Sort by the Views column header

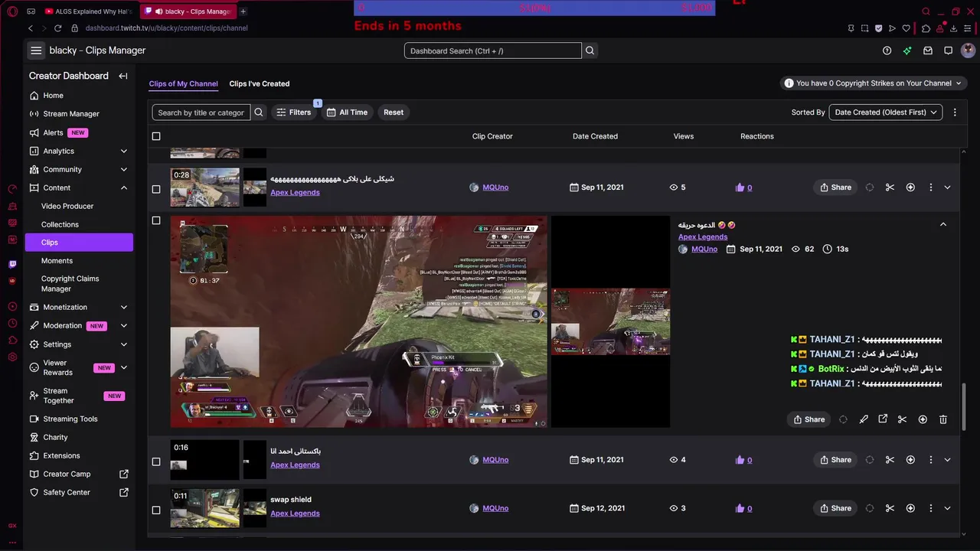coord(684,136)
